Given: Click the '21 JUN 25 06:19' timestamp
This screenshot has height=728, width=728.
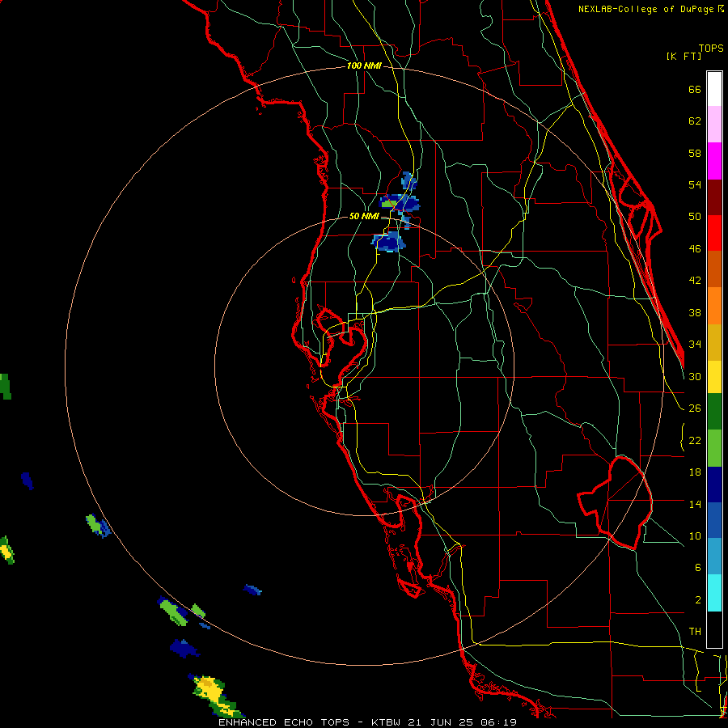Looking at the screenshot, I should pyautogui.click(x=462, y=722).
